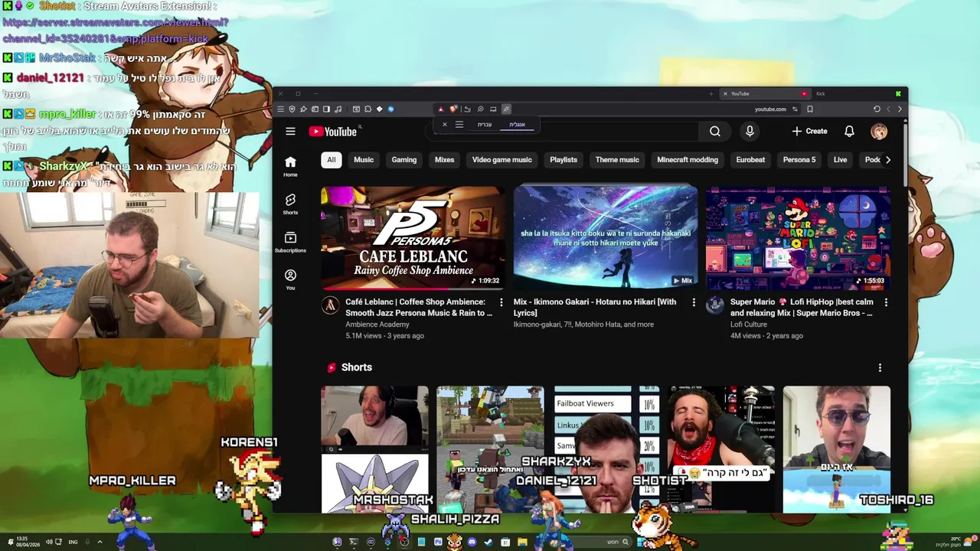The width and height of the screenshot is (980, 551).
Task: Select the Minecraft modding chip
Action: tap(688, 160)
